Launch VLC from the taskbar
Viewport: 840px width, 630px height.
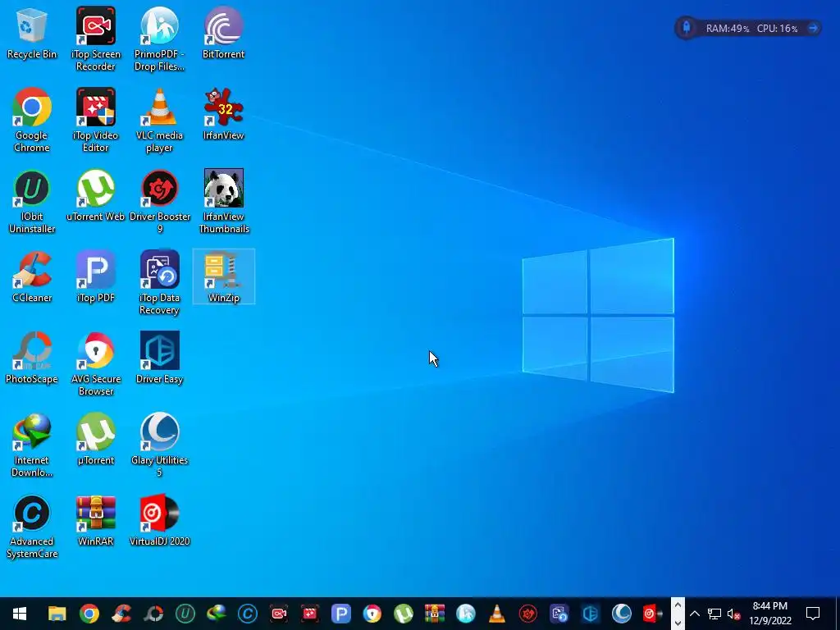pos(496,614)
